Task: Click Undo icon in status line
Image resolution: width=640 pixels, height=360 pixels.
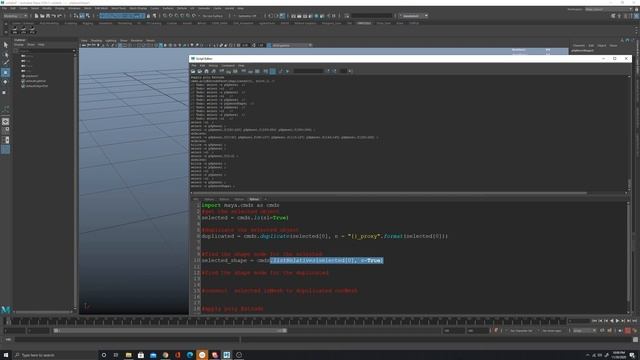Action: coord(53,16)
